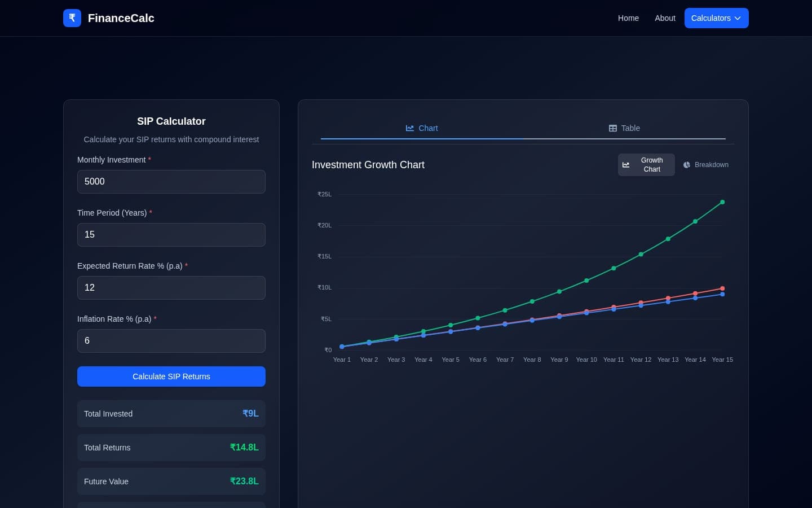Go to the Home page

click(628, 18)
